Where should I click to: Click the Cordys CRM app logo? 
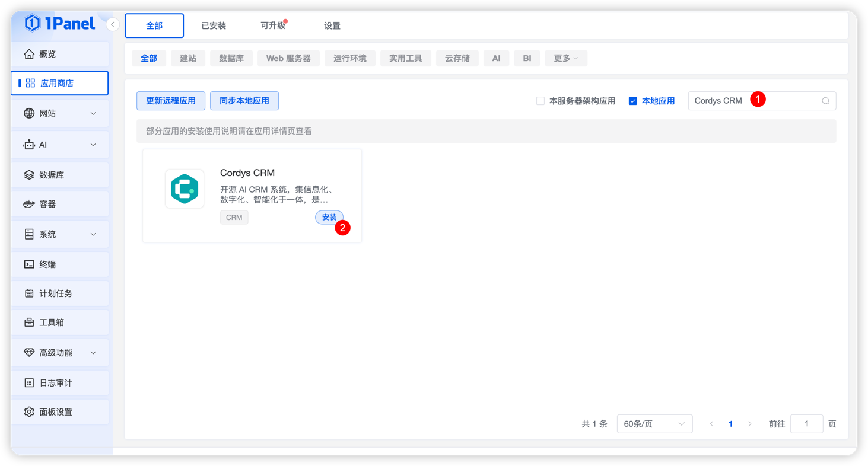(x=185, y=189)
